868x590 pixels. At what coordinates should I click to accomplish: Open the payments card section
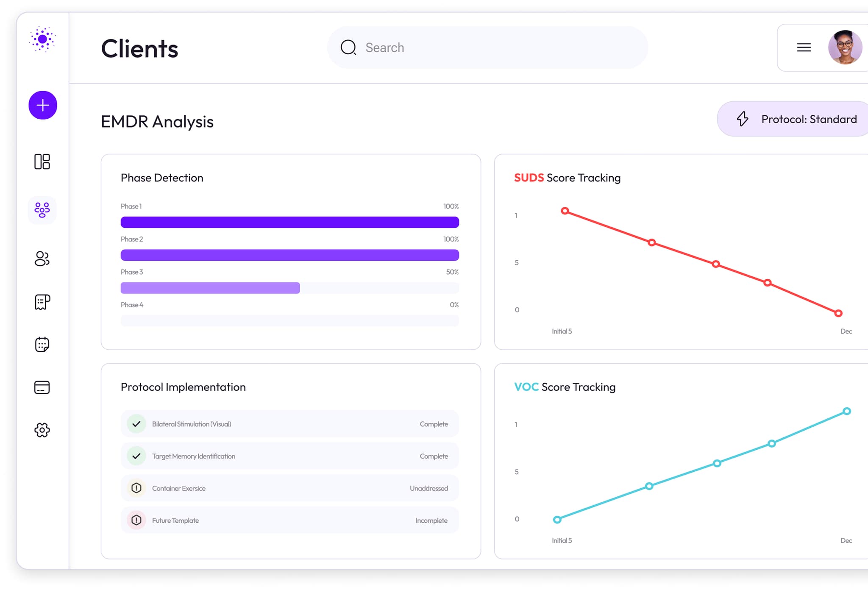coord(42,387)
